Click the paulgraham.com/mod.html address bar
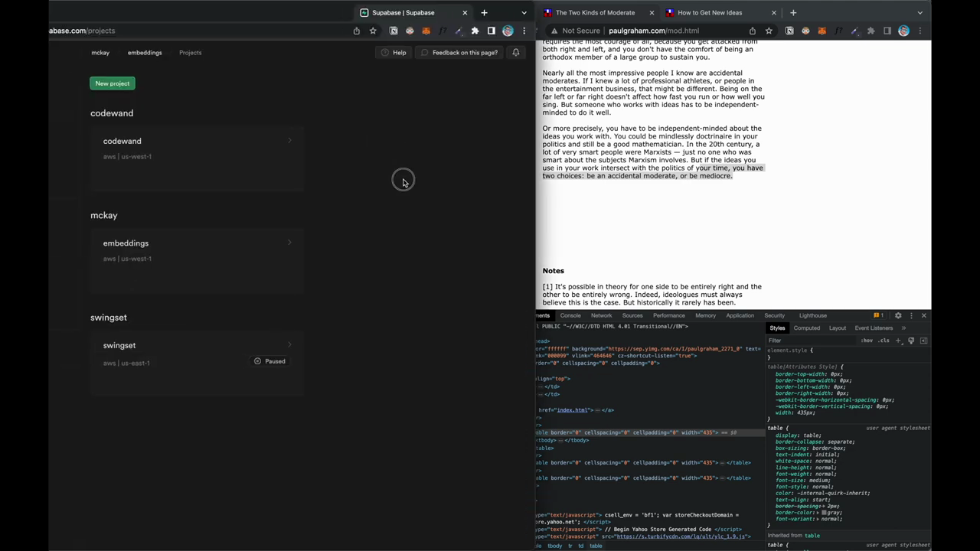This screenshot has width=980, height=551. point(653,31)
